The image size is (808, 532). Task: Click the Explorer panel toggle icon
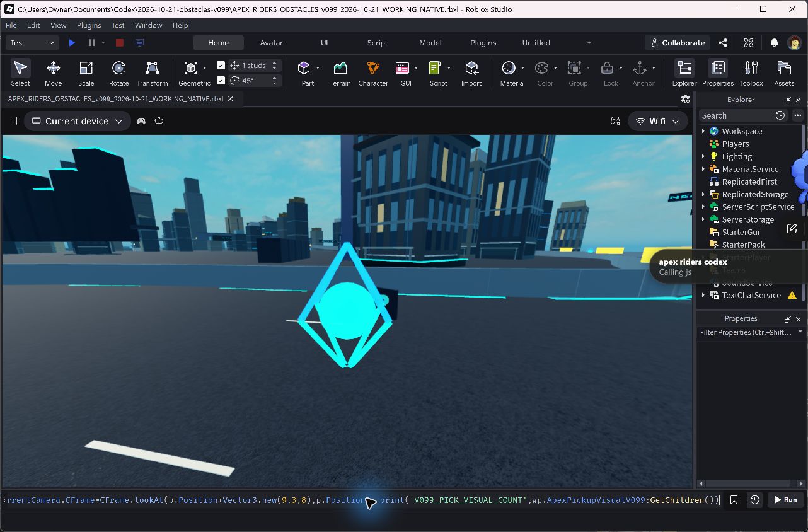point(684,68)
